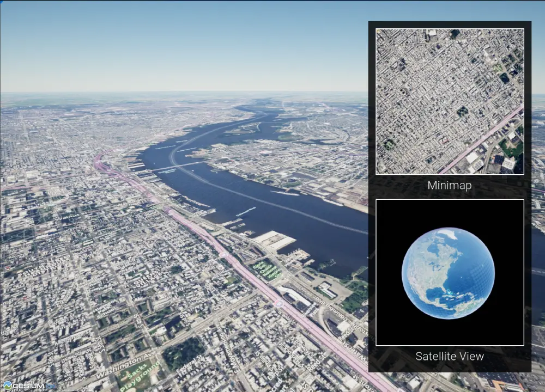Screen dimensions: 545x392
Task: Click the pink highway in the Minimap
Action: [x=482, y=139]
